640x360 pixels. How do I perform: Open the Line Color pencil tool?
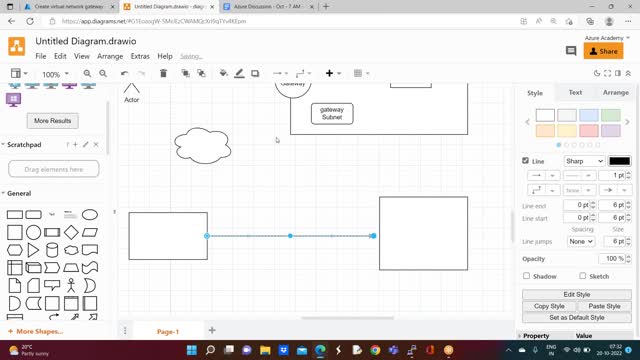(x=239, y=73)
